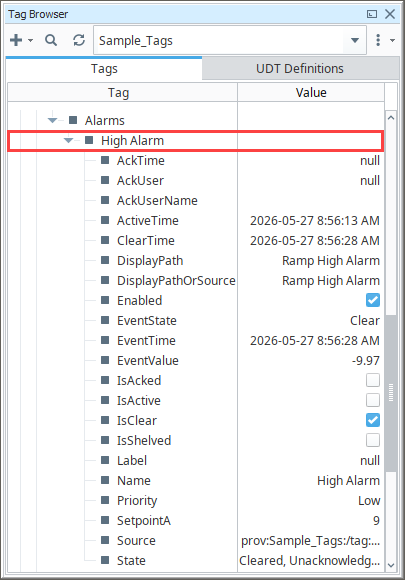Click the ClearTime tag icon
Viewport: 405px width, 580px height.
point(105,240)
